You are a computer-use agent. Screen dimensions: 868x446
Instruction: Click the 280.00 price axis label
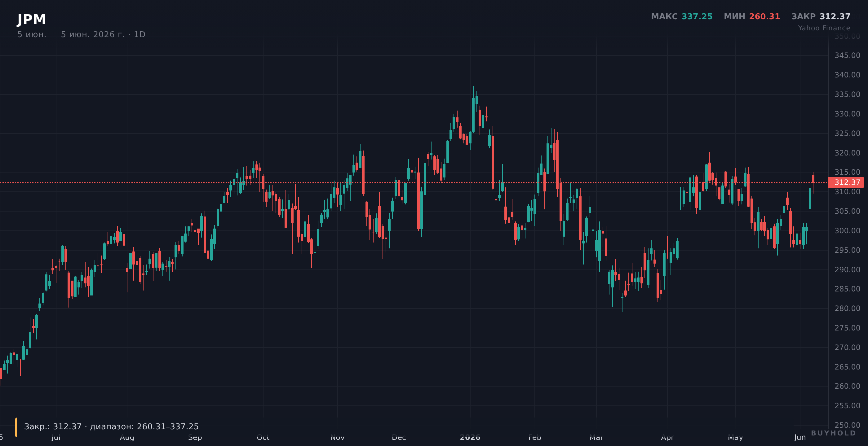click(x=847, y=308)
